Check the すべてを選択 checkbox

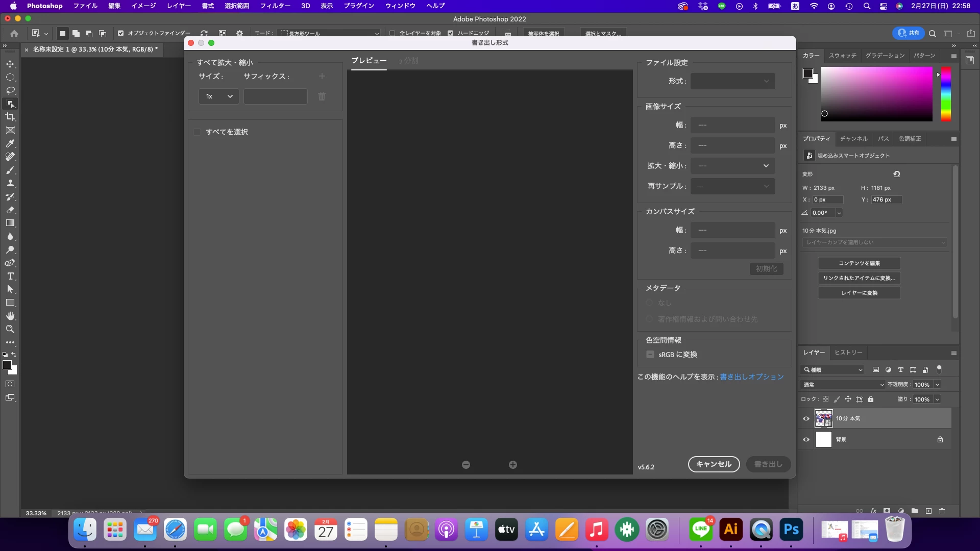coord(198,132)
